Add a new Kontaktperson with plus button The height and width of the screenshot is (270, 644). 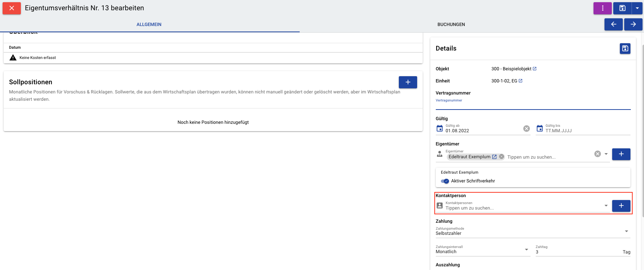[621, 206]
